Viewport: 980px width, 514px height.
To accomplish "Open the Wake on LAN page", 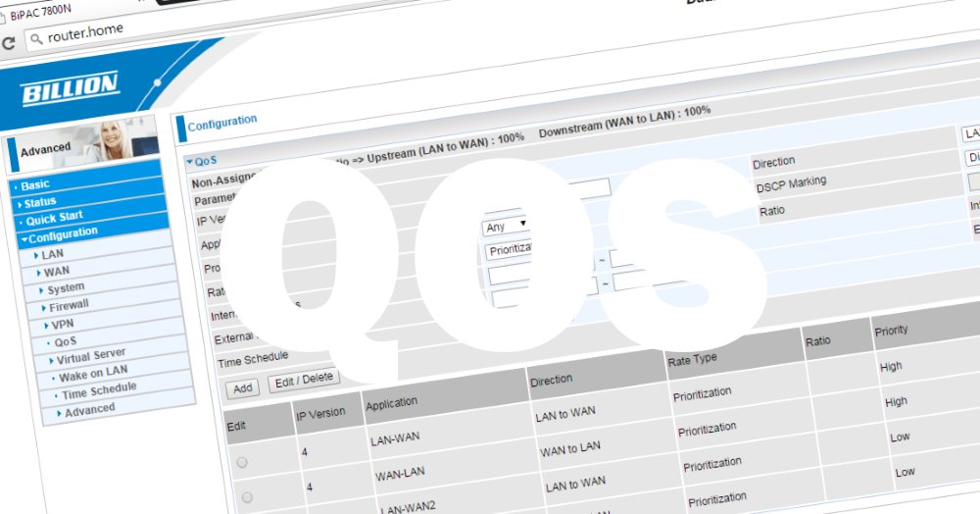I will (x=92, y=374).
